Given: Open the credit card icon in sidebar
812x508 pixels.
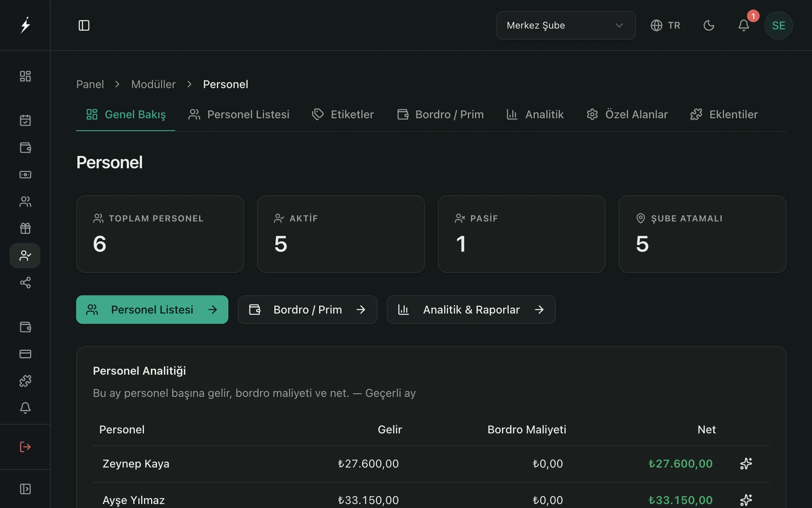Looking at the screenshot, I should click(25, 354).
